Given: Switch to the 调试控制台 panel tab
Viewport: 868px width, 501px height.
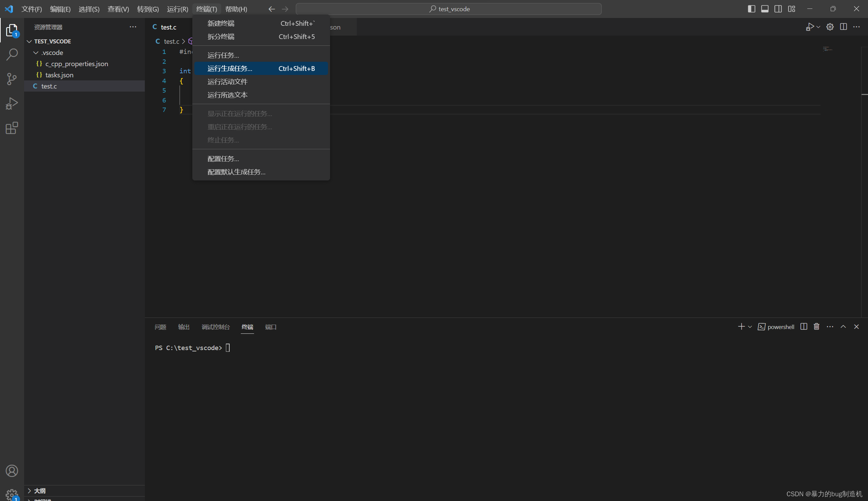Looking at the screenshot, I should [215, 327].
